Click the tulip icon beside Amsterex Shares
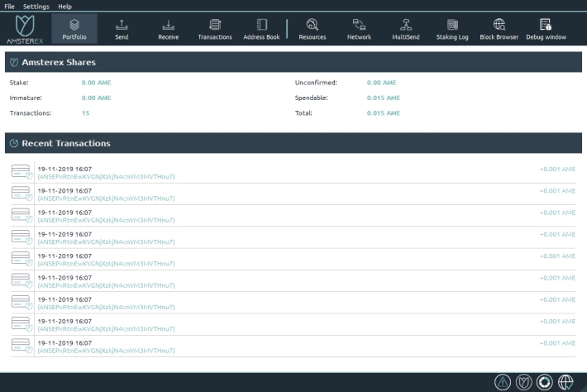Screen dimensions: 587x392 pos(14,62)
